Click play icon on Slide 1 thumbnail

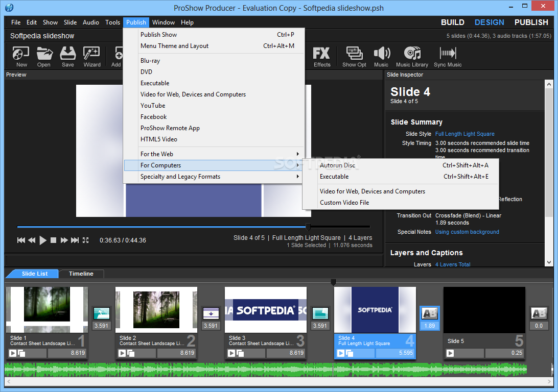[x=13, y=353]
